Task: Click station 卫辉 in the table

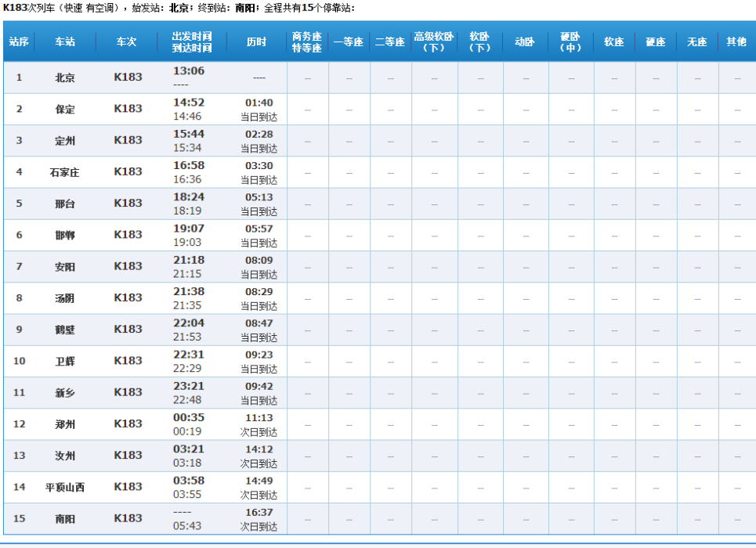Action: point(65,362)
